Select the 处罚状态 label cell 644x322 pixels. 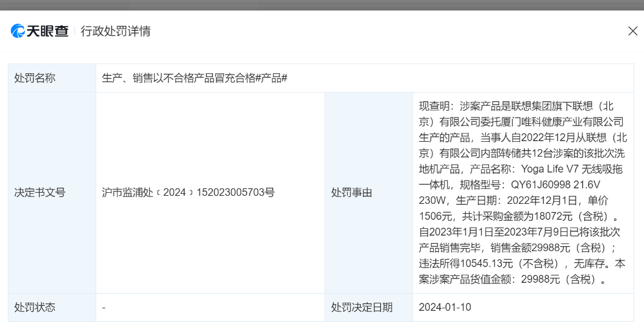coord(35,307)
